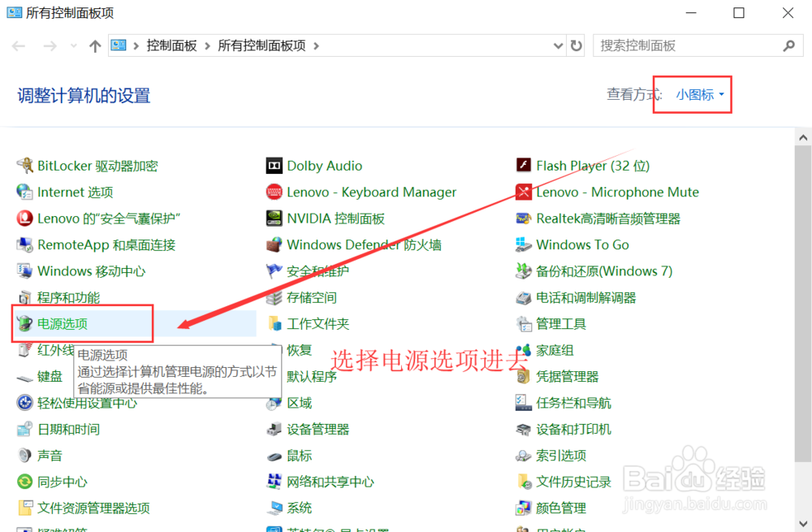Open the 默认程序 link
The width and height of the screenshot is (812, 532).
(x=312, y=377)
